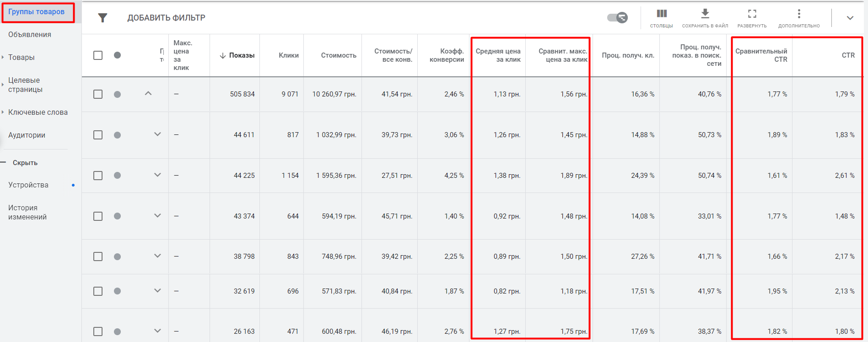
Task: Check the select-all checkbox in table header
Action: 98,55
